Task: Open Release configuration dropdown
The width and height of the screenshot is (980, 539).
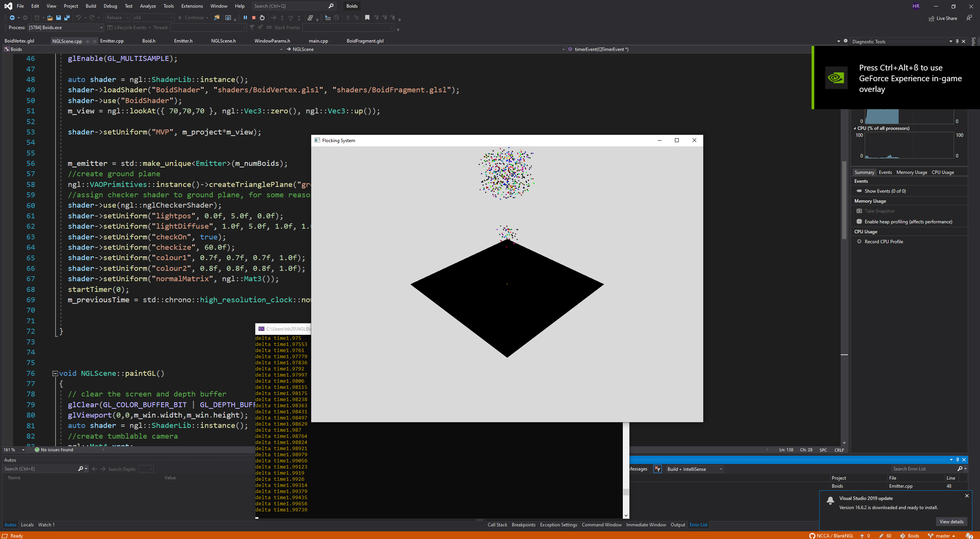Action: click(x=118, y=18)
